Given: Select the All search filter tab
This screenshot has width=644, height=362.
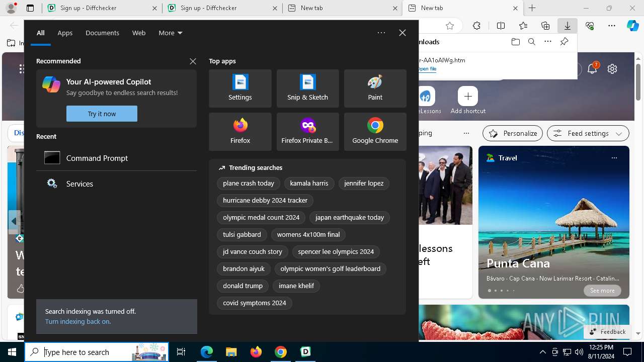Looking at the screenshot, I should click(40, 33).
